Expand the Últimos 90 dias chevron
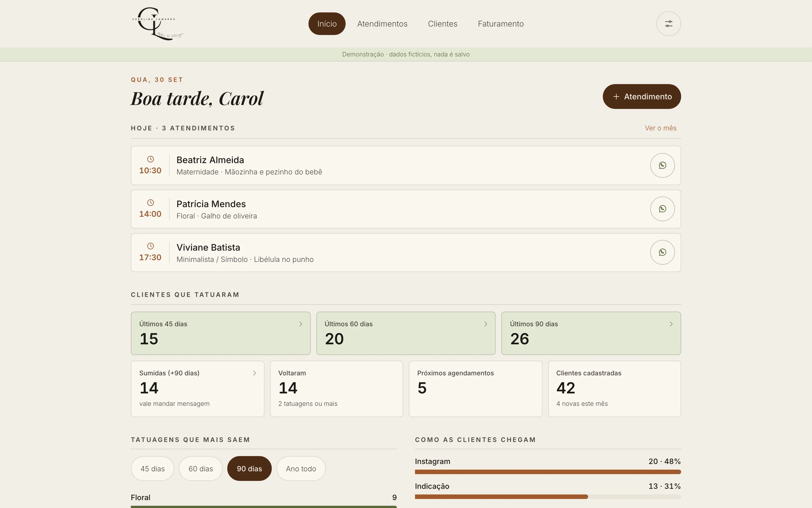 671,324
